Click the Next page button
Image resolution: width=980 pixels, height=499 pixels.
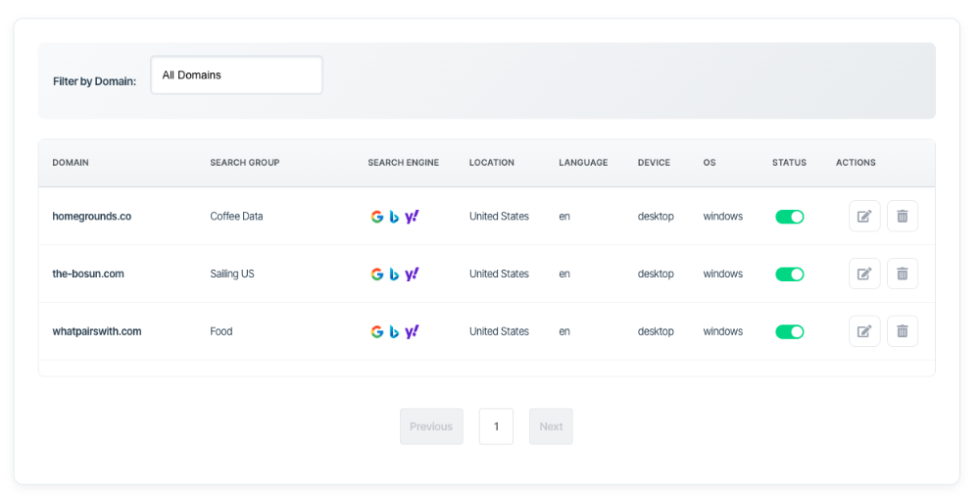(x=551, y=426)
